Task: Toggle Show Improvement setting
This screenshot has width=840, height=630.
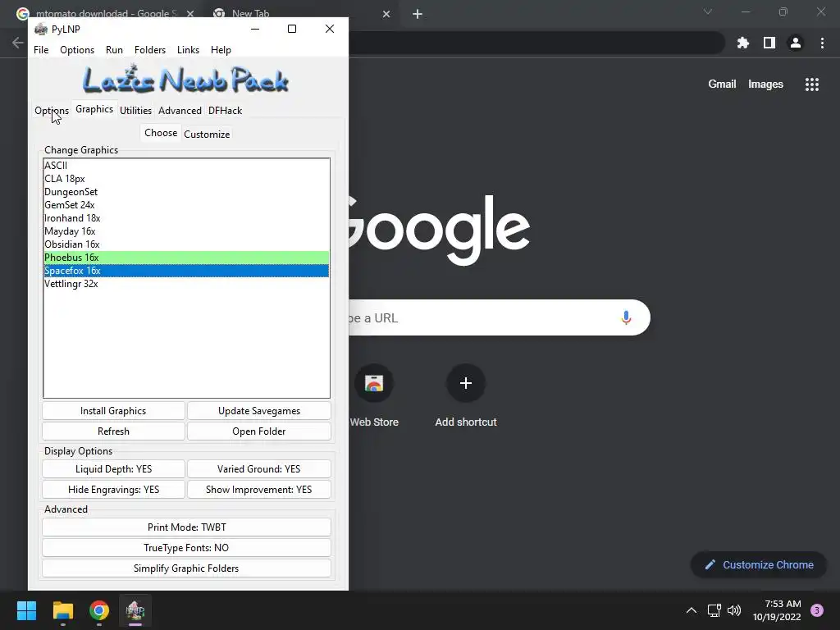Action: (258, 489)
